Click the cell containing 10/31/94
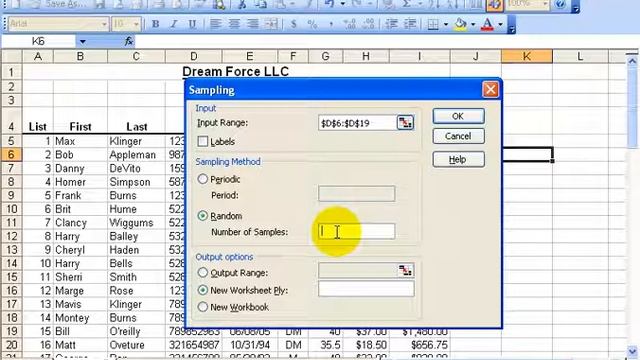Viewport: 640px width, 360px height. pos(250,345)
